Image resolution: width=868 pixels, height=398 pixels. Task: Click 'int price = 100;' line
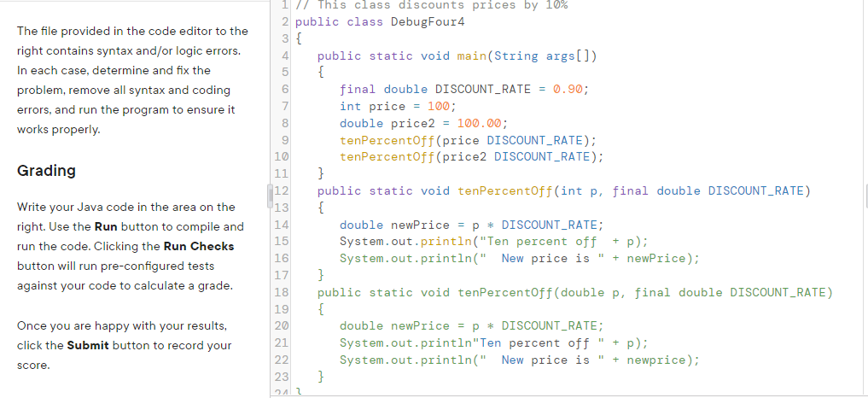(398, 107)
